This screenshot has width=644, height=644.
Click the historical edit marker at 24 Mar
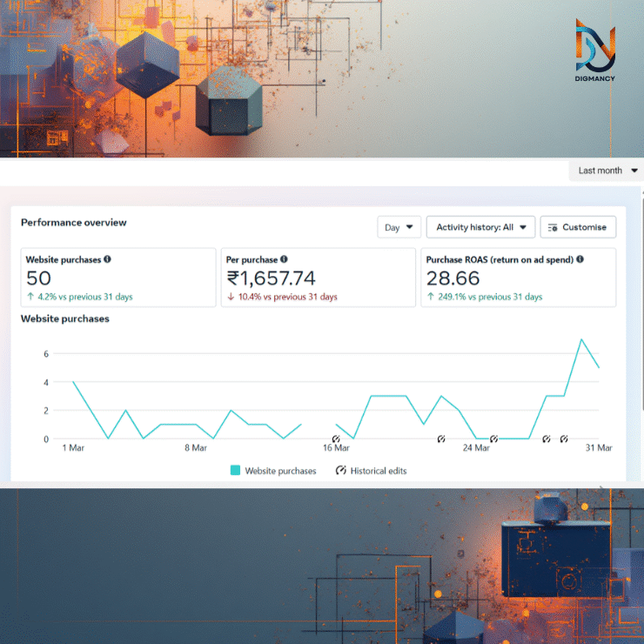pyautogui.click(x=493, y=439)
